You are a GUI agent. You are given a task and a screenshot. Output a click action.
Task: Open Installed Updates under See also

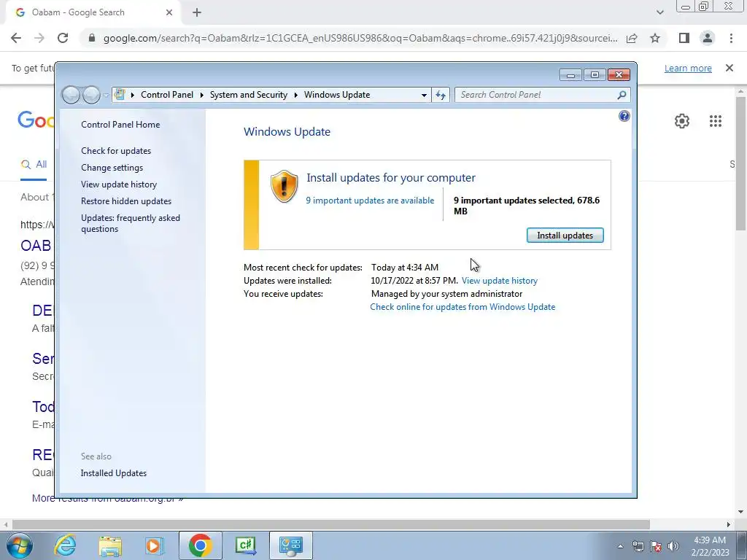(x=113, y=473)
